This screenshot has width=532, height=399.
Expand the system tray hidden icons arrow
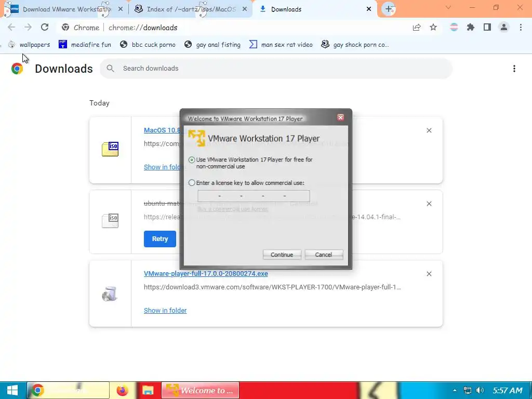click(x=455, y=391)
